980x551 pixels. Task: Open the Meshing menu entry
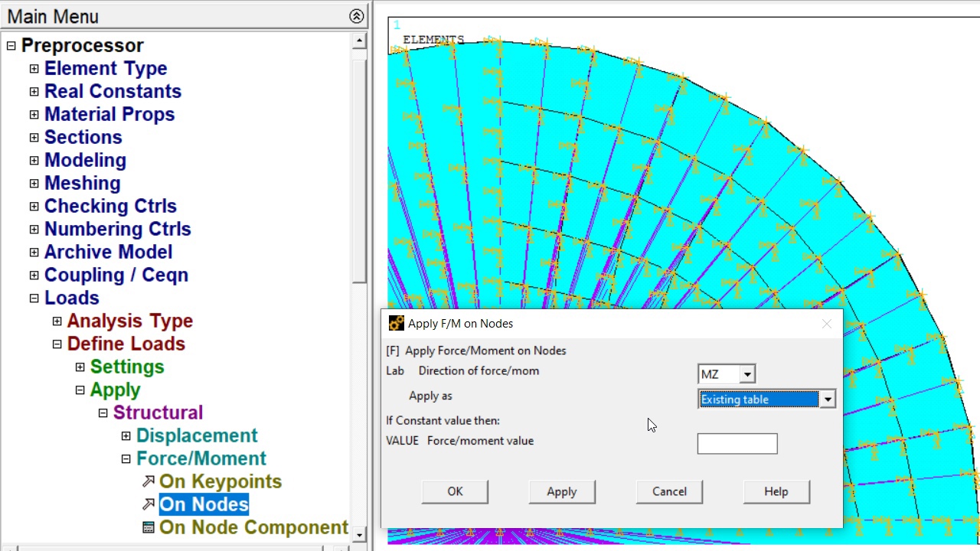pos(82,184)
